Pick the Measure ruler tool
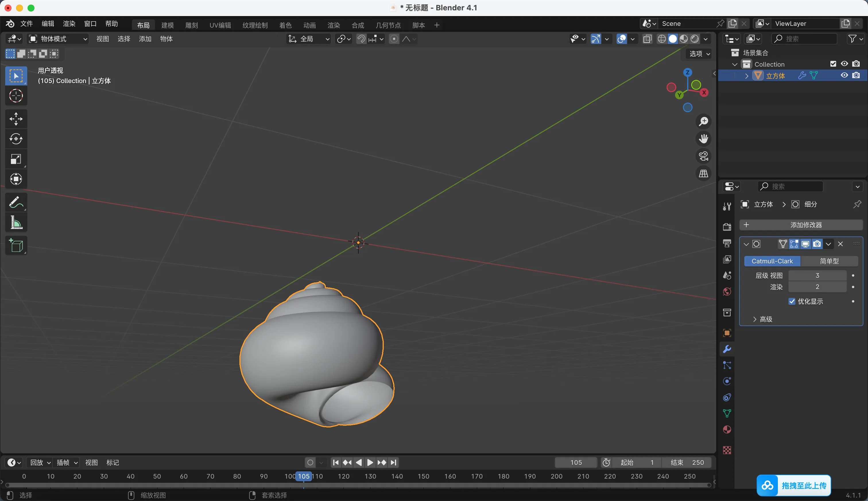 coord(16,223)
